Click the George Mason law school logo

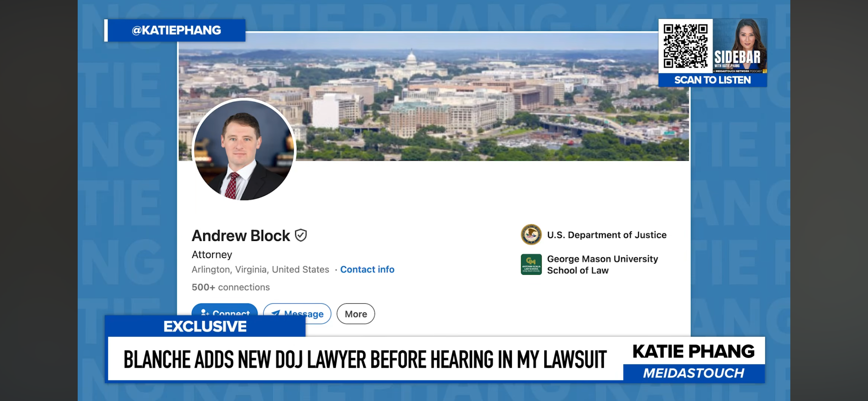pos(531,264)
